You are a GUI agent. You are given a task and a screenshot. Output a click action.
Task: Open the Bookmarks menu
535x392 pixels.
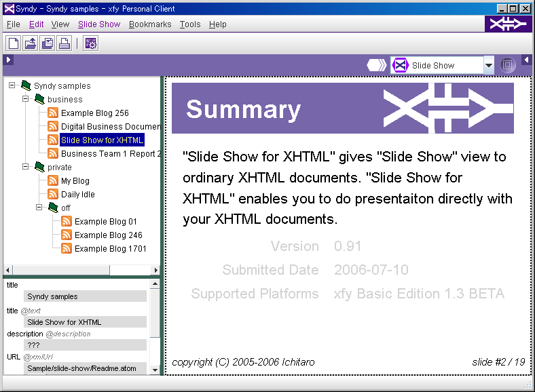150,24
